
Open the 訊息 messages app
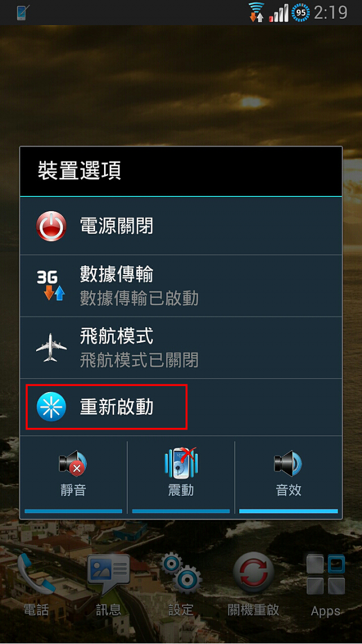[109, 585]
